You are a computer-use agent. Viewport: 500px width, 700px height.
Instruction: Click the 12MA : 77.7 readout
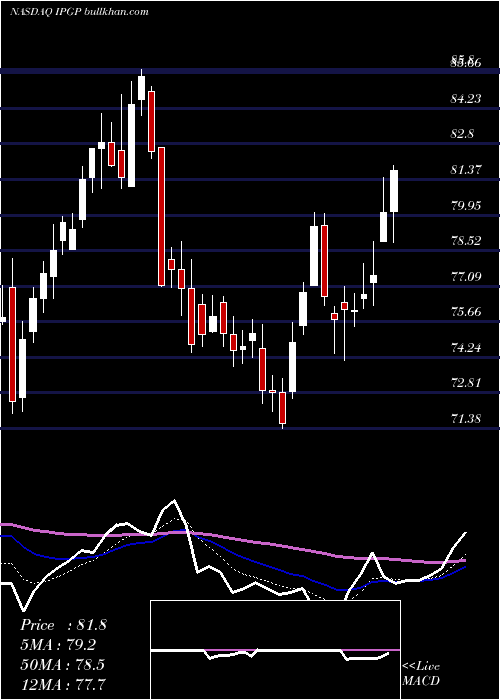[62, 684]
